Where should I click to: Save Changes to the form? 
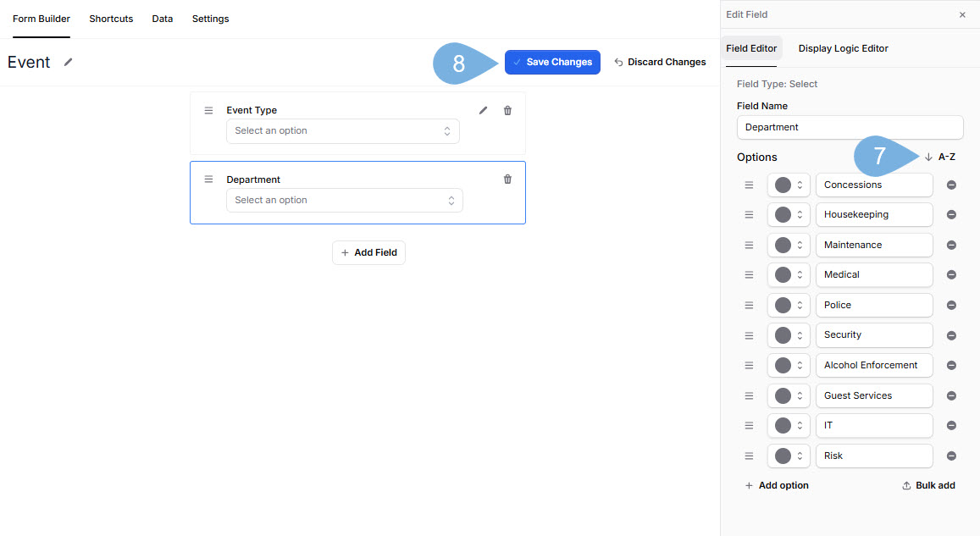[552, 62]
